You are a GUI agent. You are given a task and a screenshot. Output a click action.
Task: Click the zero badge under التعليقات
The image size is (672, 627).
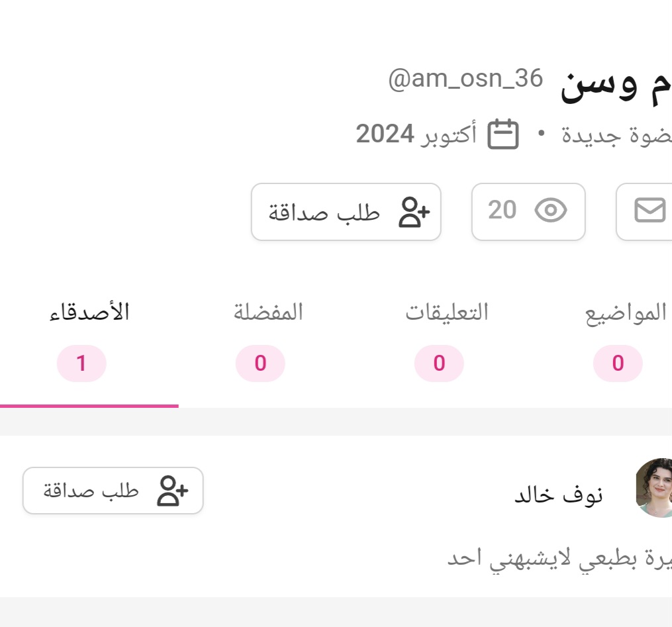point(439,363)
